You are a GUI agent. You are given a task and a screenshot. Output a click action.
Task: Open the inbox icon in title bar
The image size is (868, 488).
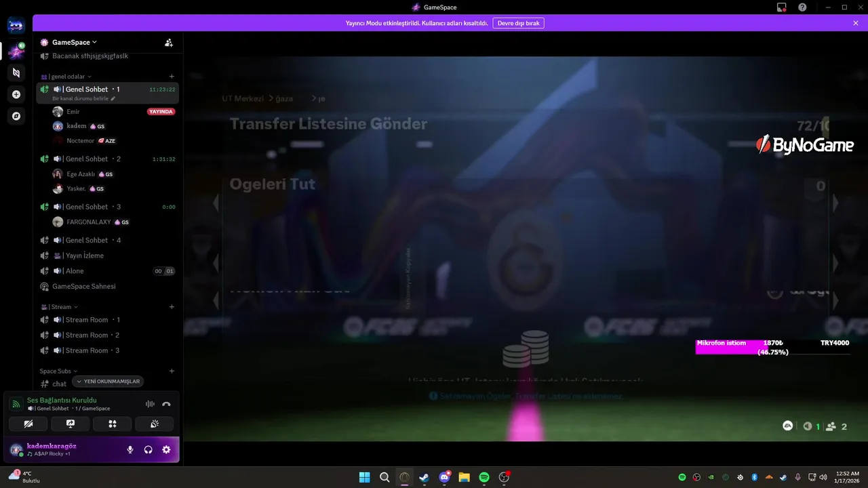tap(782, 7)
